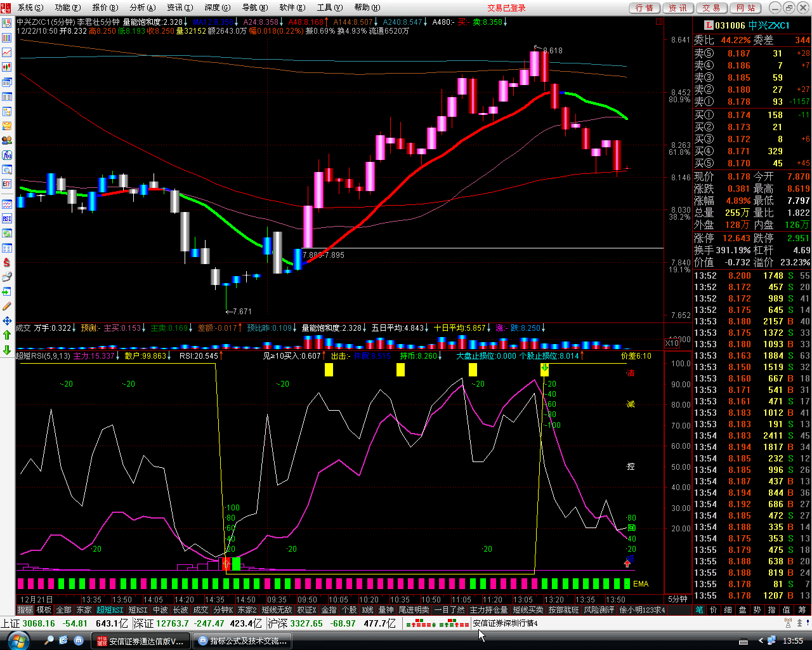Click the RSI indicator icon in left sidebar
Image resolution: width=812 pixels, height=650 pixels.
click(x=7, y=218)
